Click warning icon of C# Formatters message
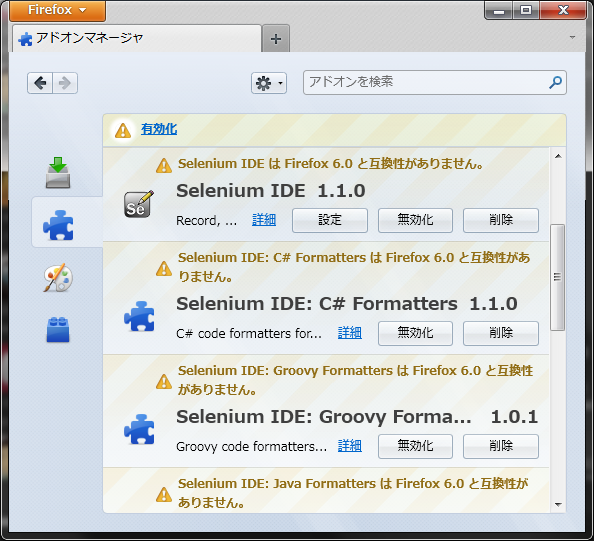This screenshot has height=541, width=594. (x=164, y=268)
